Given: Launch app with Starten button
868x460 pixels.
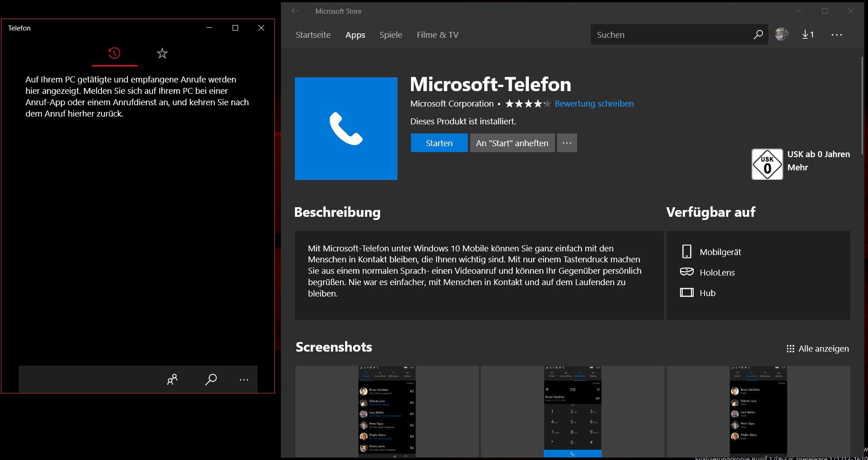Looking at the screenshot, I should tap(439, 143).
